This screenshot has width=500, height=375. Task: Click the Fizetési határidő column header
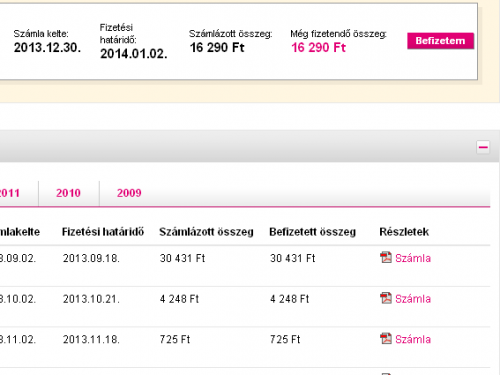[103, 232]
